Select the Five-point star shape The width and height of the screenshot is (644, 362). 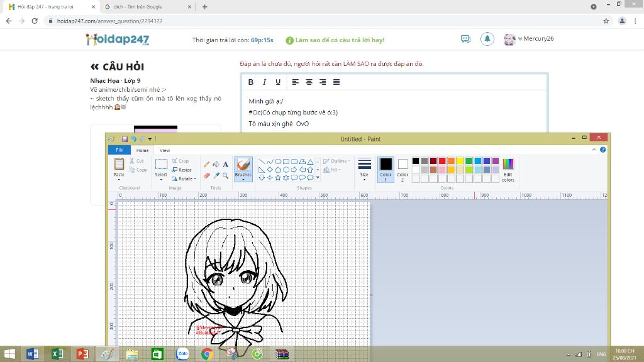click(278, 178)
